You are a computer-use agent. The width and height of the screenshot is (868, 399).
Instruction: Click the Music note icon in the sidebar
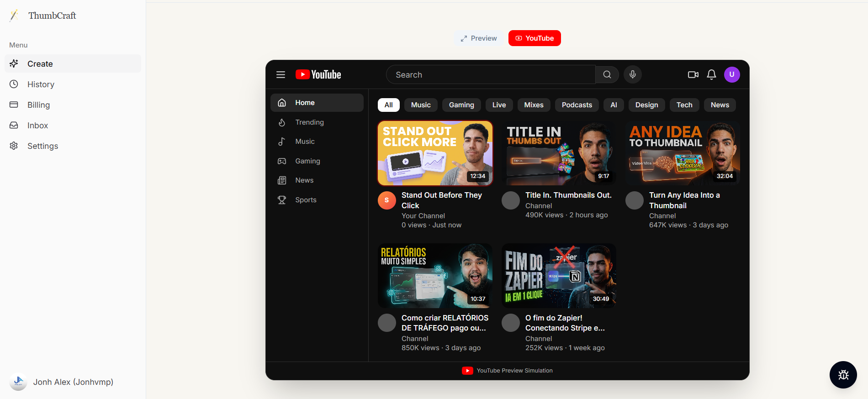(282, 142)
